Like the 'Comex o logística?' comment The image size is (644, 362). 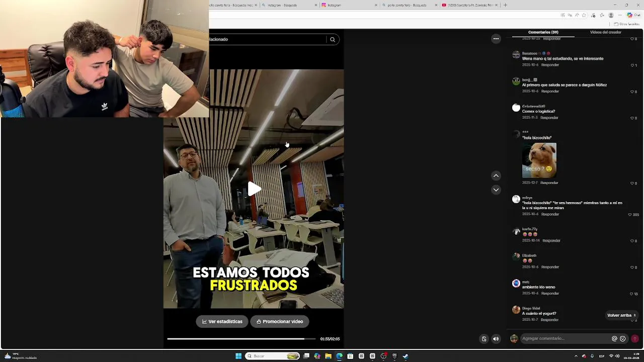[632, 118]
